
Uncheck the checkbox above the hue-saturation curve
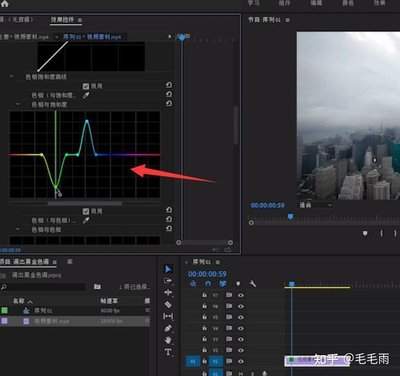(x=86, y=86)
